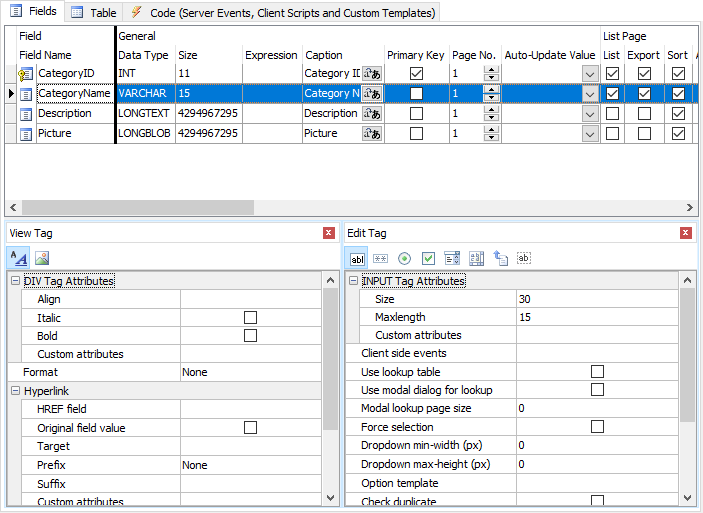703x513 pixels.
Task: Select the image view tag icon
Action: tap(42, 257)
